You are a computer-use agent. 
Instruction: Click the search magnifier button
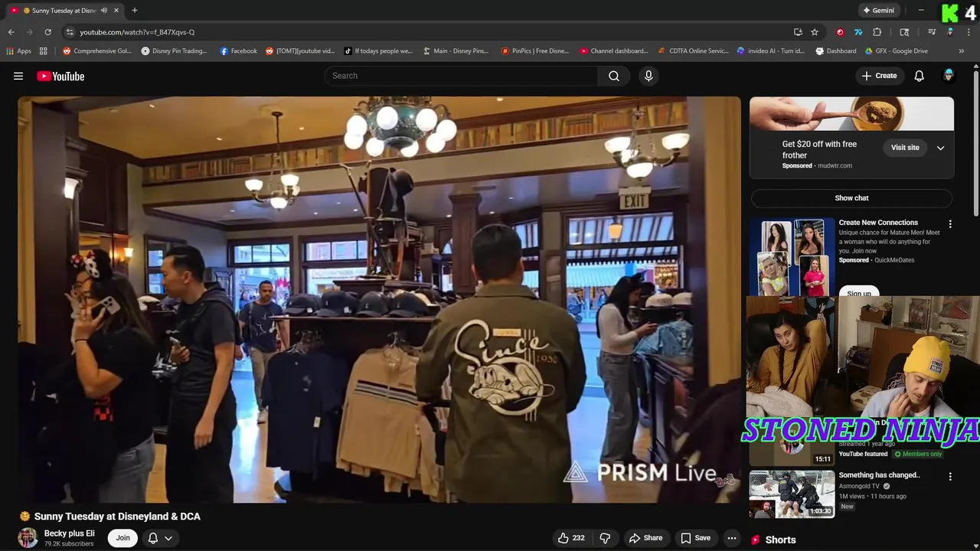(x=614, y=76)
